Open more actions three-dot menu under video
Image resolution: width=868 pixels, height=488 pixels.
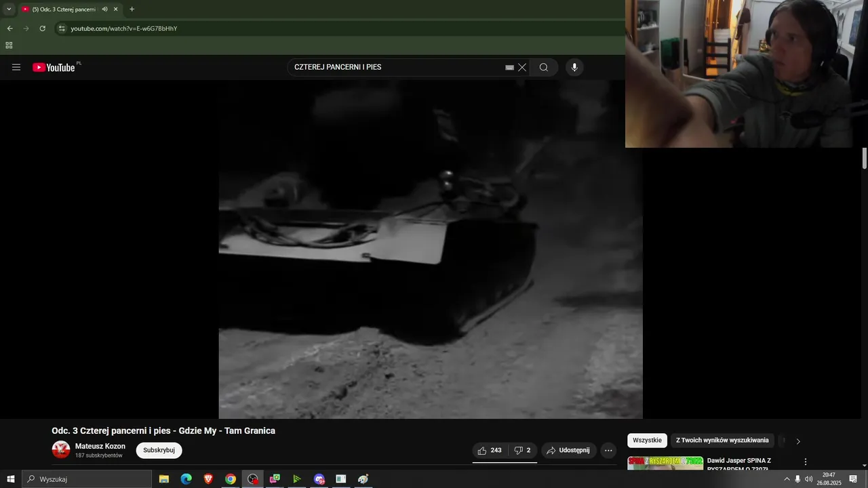[x=608, y=450]
